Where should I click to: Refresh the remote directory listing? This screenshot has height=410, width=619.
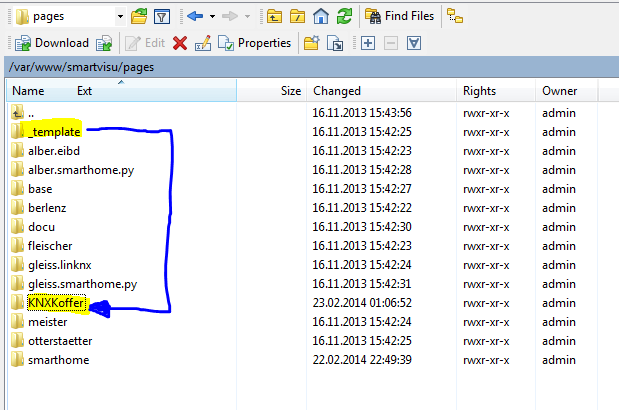tap(344, 16)
